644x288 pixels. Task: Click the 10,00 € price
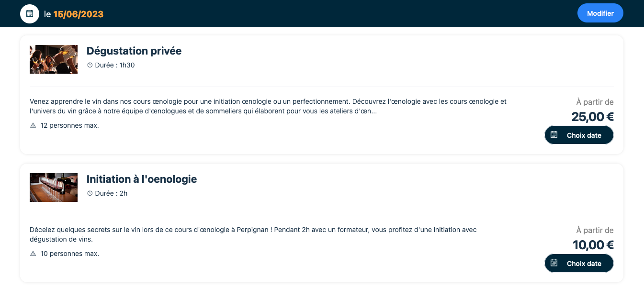(593, 245)
